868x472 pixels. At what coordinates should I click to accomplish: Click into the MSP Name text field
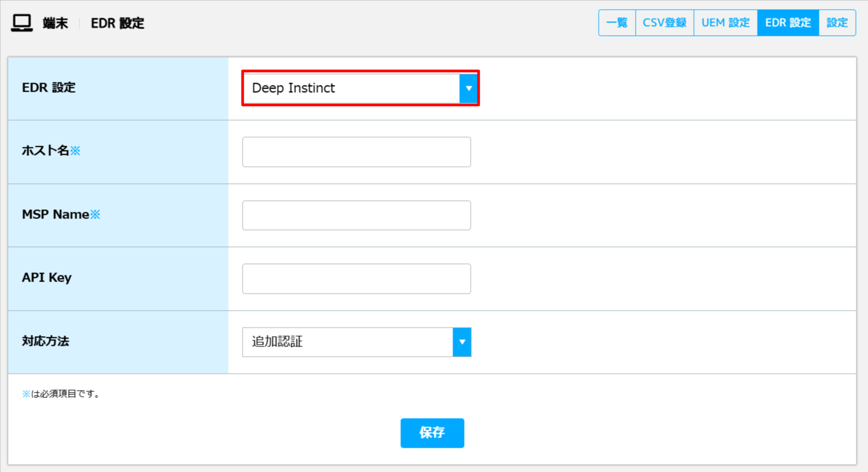click(357, 215)
